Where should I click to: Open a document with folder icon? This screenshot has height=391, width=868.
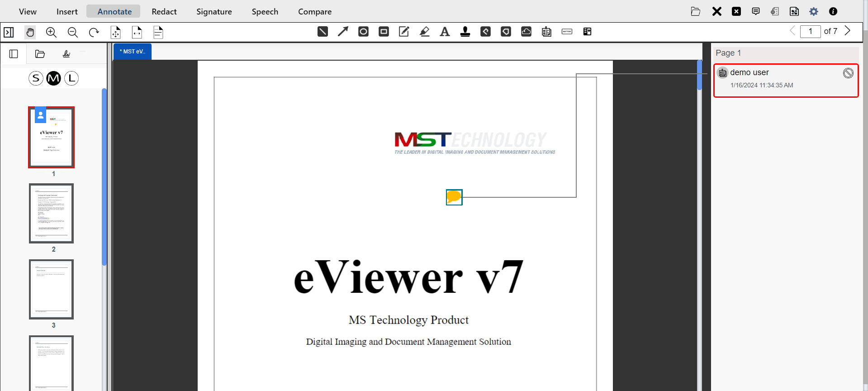tap(696, 11)
